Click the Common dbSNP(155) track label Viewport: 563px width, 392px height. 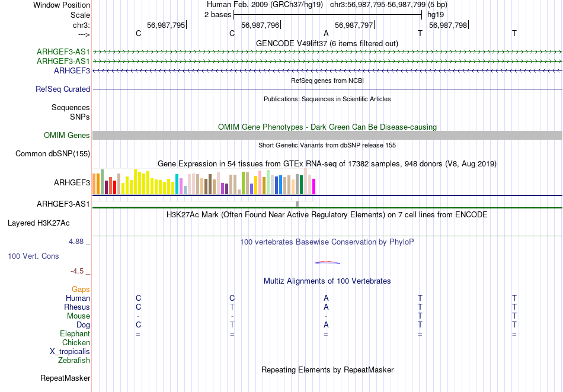(52, 153)
